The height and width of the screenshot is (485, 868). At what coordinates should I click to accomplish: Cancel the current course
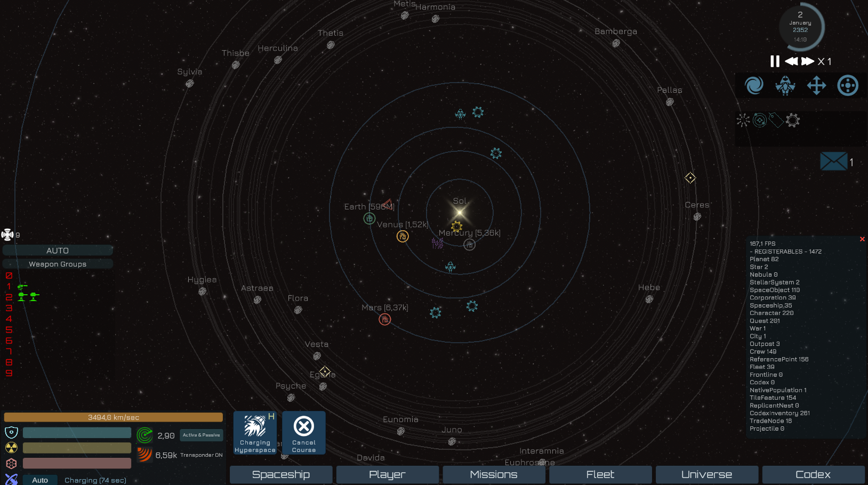click(304, 433)
